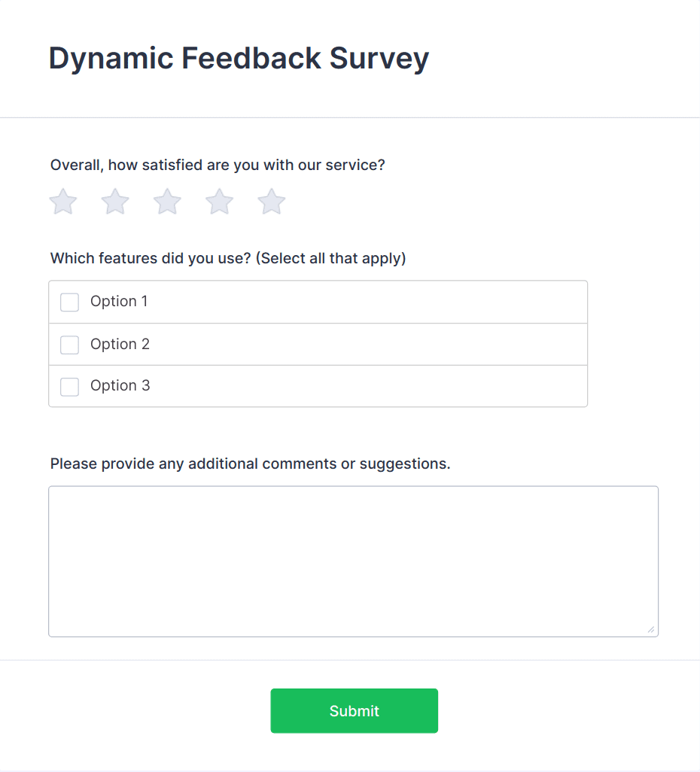Click blank space in Option 2 row
Viewport: 700px width, 772px height.
376,345
